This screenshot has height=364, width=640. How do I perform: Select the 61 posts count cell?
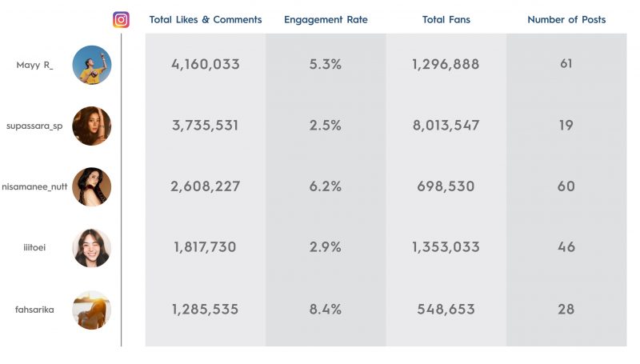click(x=566, y=64)
